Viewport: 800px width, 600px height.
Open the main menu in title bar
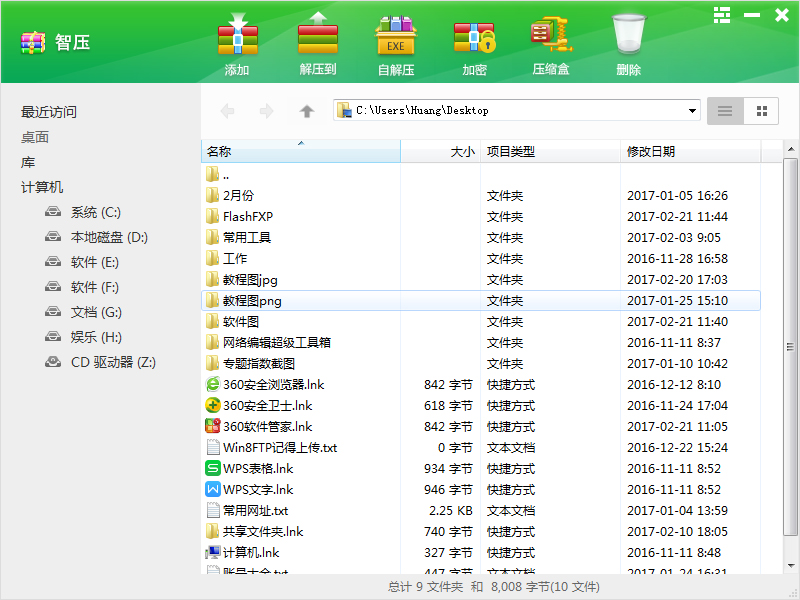pyautogui.click(x=721, y=15)
